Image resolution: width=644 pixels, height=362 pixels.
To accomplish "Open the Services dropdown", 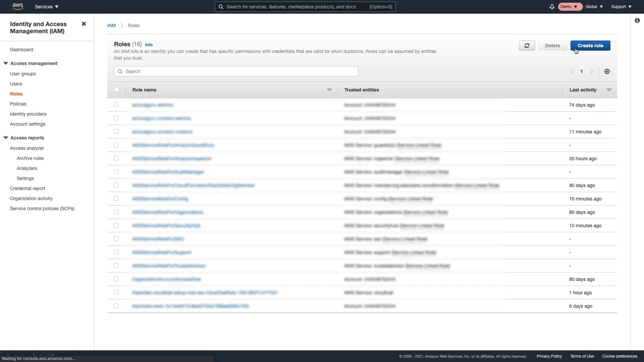I will pos(46,7).
